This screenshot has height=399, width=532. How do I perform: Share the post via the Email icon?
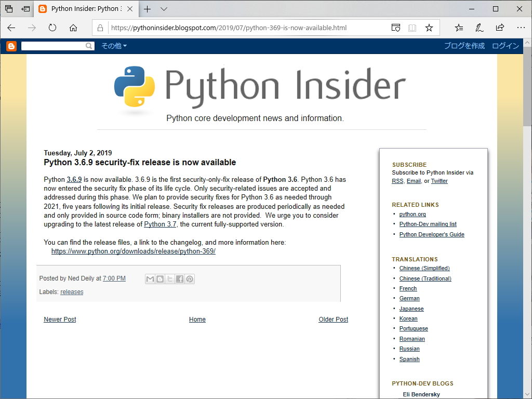coord(150,279)
